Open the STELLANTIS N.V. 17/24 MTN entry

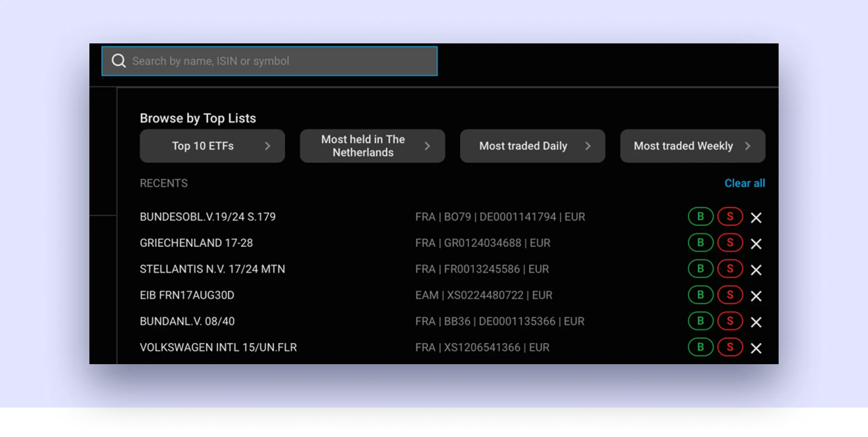click(x=212, y=269)
